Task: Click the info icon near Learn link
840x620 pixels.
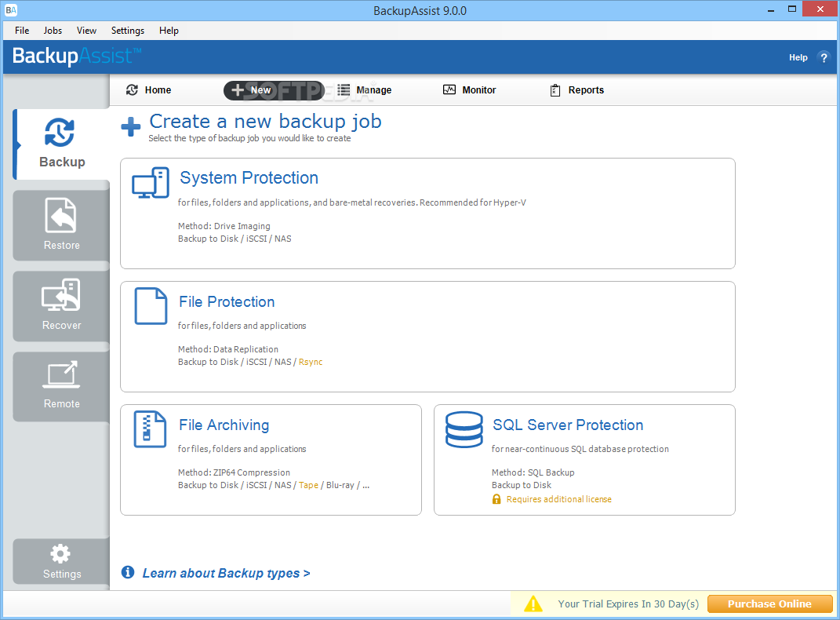Action: (x=128, y=572)
